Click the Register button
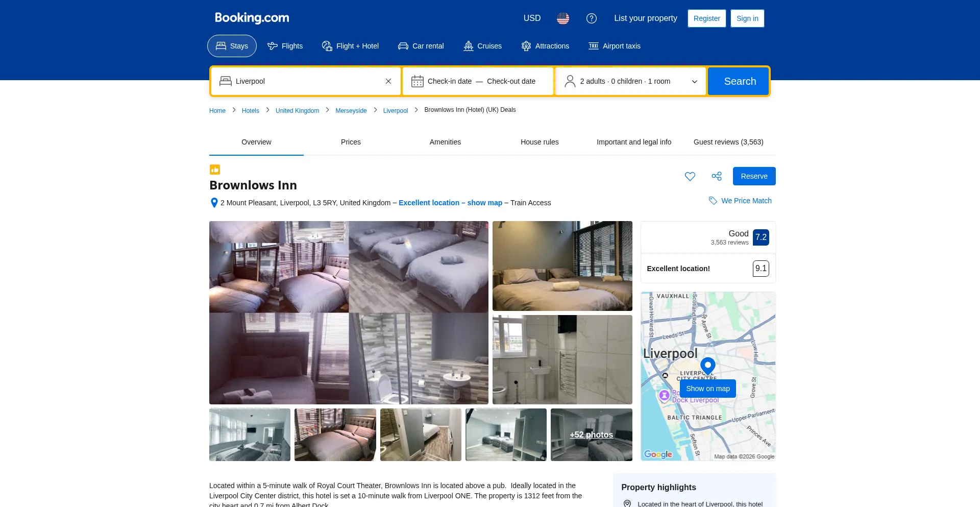Viewport: 980px width, 507px height. click(706, 18)
